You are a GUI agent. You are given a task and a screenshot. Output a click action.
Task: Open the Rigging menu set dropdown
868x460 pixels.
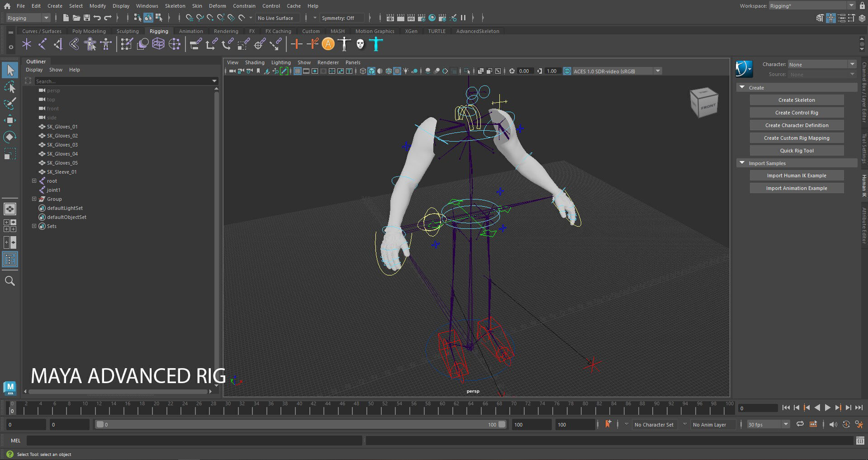28,18
